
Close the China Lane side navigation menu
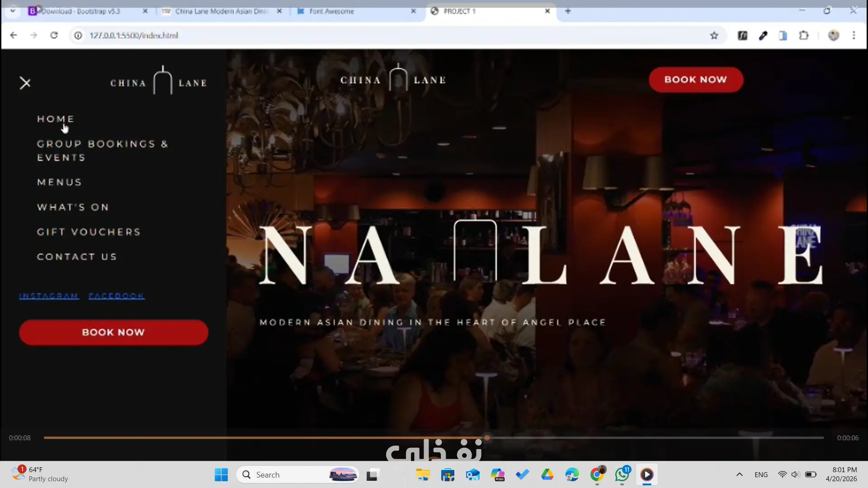tap(25, 83)
